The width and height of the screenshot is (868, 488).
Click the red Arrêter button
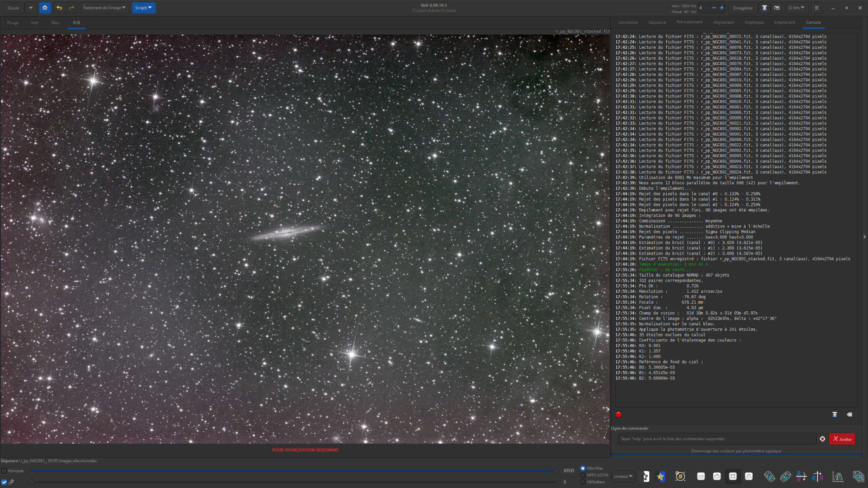[842, 439]
